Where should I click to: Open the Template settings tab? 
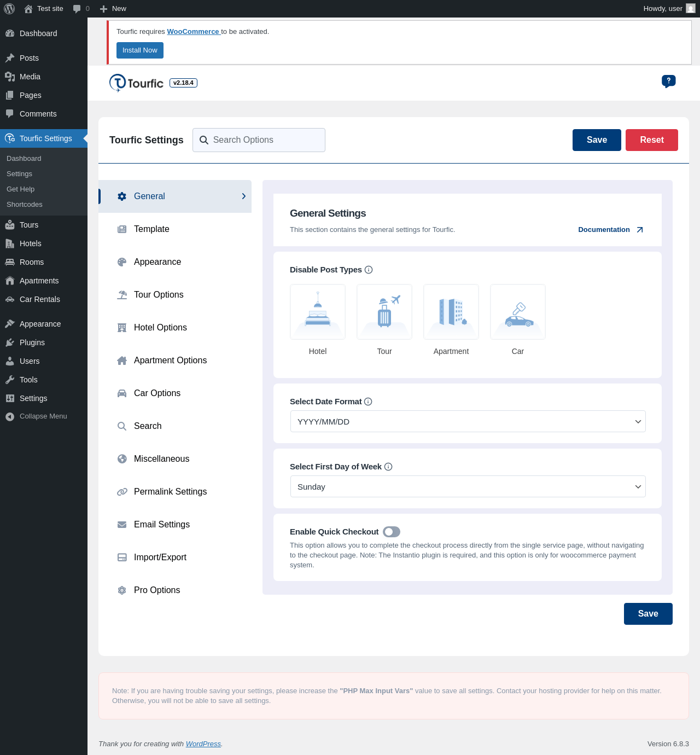[x=175, y=229]
